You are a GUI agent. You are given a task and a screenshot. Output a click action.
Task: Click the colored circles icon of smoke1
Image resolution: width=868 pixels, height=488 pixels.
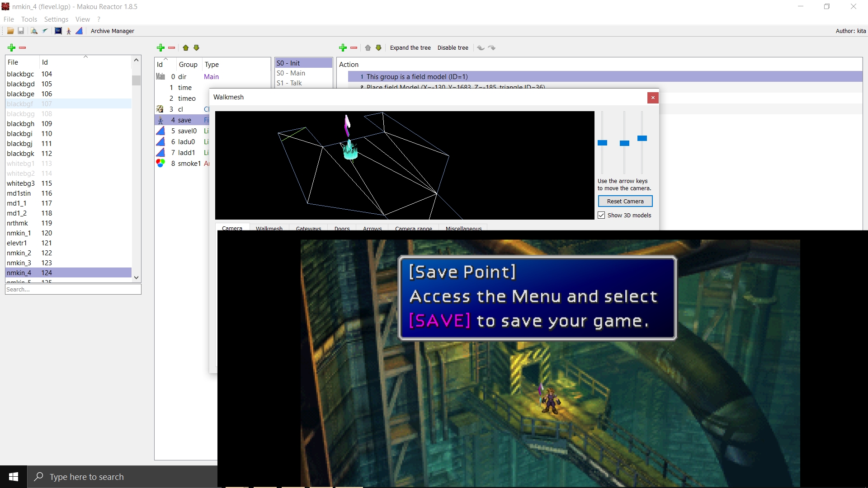(160, 163)
